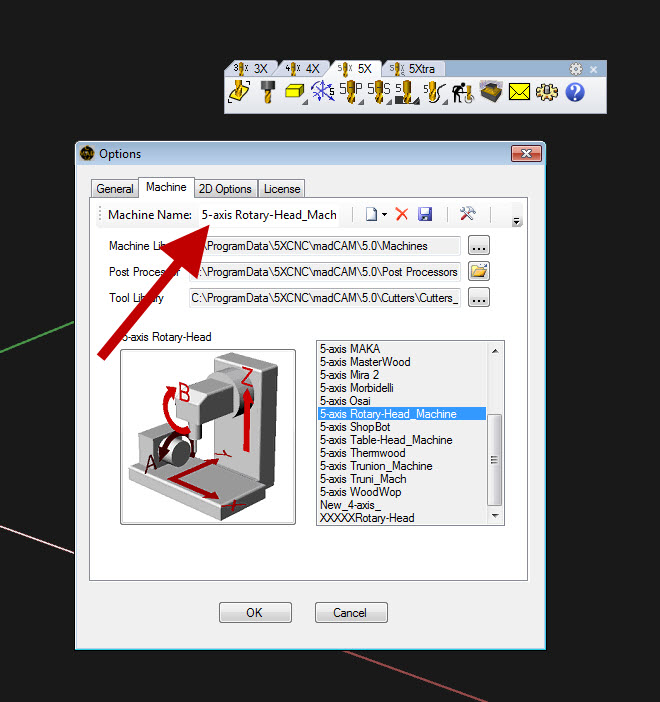Click the simulation machine icon in toolbar

(x=490, y=93)
